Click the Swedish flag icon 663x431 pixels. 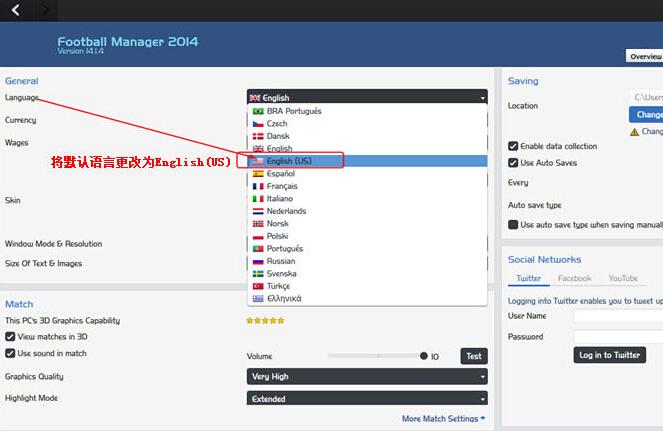258,274
